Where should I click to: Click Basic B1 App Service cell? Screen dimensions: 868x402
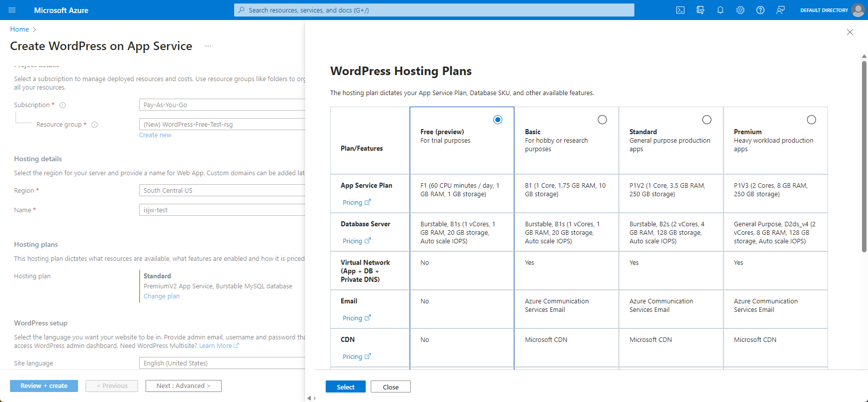point(566,194)
